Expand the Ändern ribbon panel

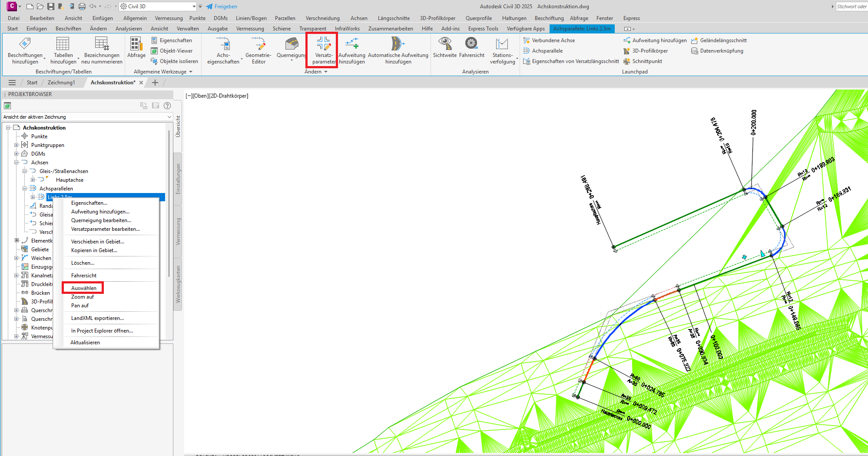click(316, 72)
